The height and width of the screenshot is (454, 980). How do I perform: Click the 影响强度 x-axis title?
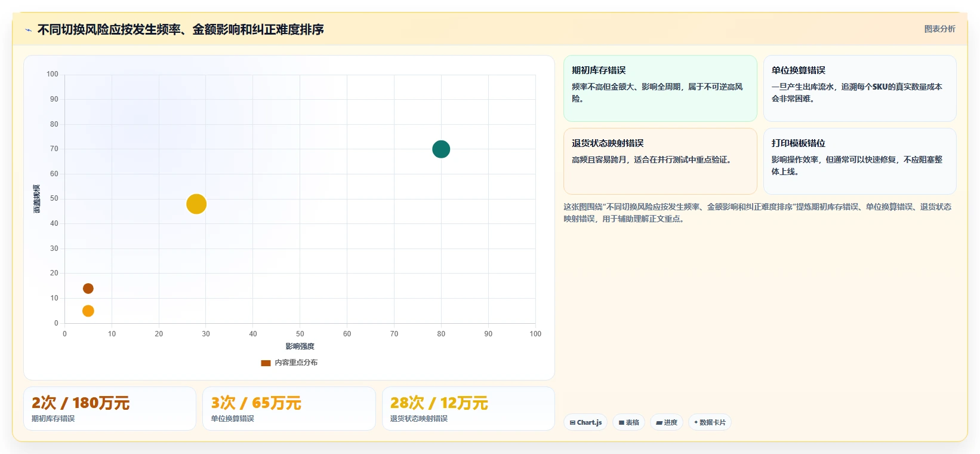coord(300,346)
